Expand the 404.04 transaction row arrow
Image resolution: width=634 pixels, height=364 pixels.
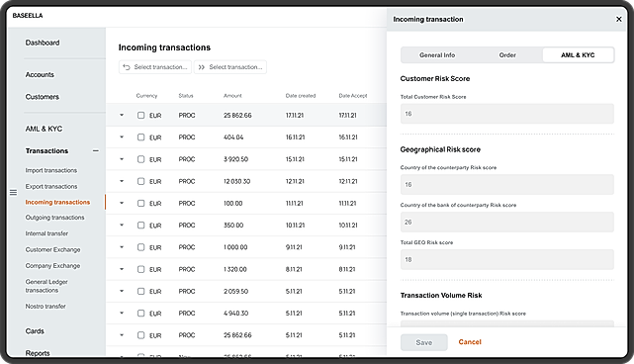pos(122,137)
